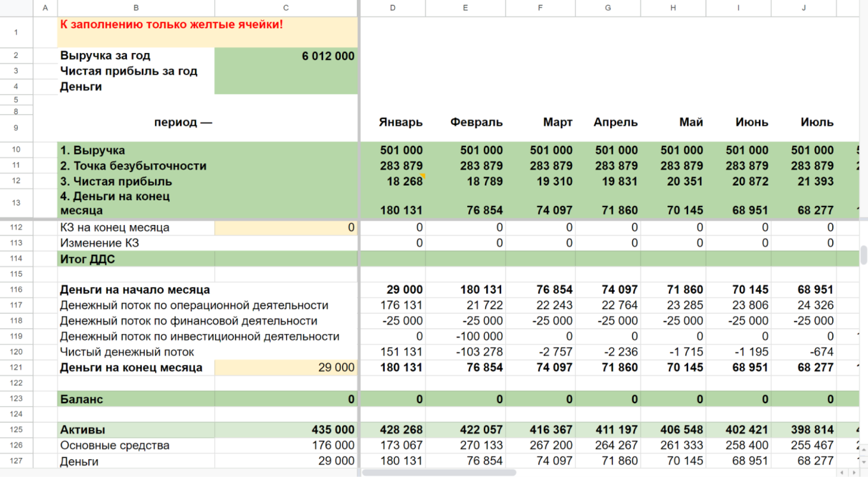Viewport: 868px width, 477px height.
Task: Click the yearly revenue cell showing 6 012 000
Action: [x=286, y=56]
